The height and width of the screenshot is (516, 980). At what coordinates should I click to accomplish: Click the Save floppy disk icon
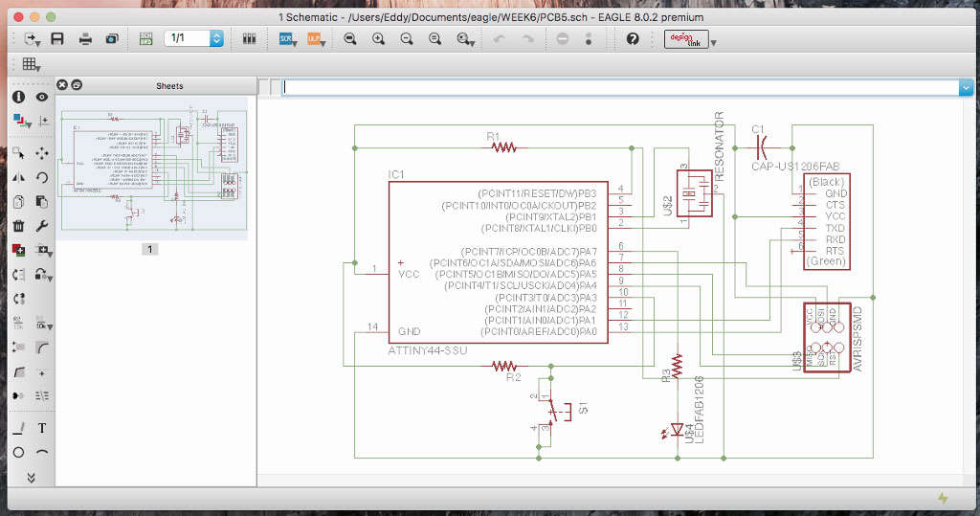[56, 39]
